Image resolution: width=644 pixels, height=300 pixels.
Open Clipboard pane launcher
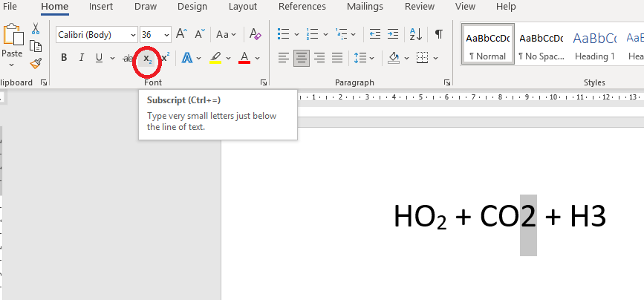pyautogui.click(x=44, y=83)
